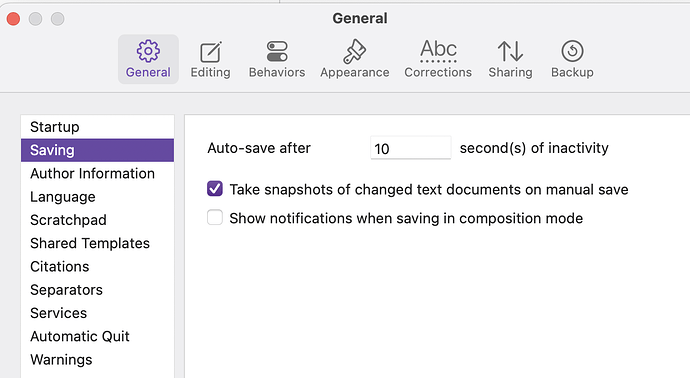
Task: Select Citations in the sidebar list
Action: [x=97, y=267]
